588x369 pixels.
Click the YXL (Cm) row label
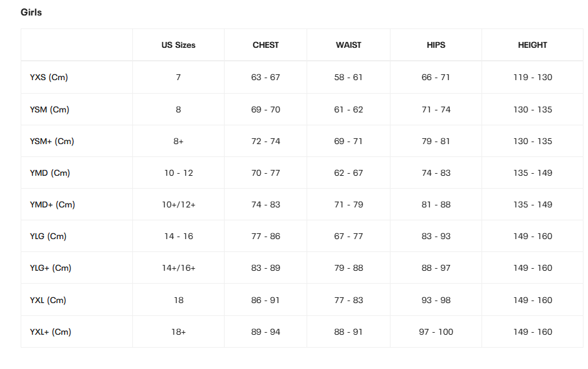point(48,300)
